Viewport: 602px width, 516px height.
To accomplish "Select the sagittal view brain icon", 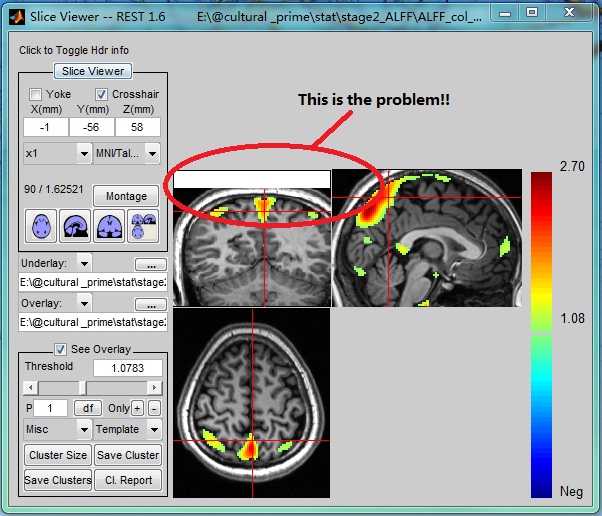I will pyautogui.click(x=75, y=226).
